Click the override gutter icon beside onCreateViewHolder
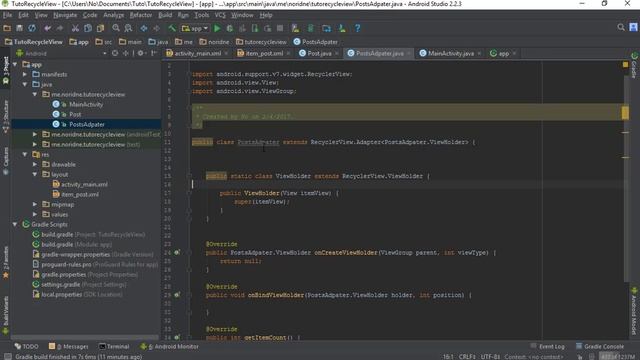640x360 pixels. 177,253
